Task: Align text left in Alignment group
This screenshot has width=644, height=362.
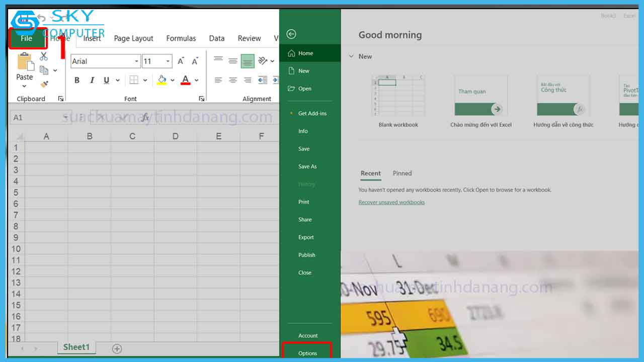Action: tap(218, 80)
